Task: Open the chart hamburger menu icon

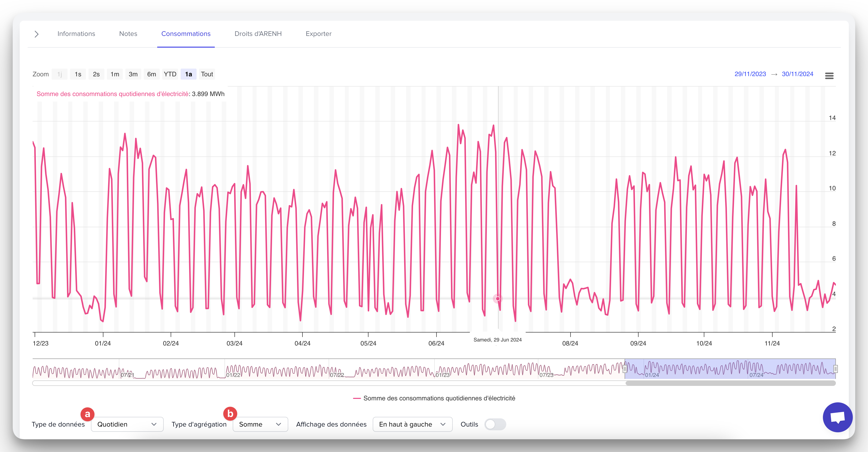Action: point(829,76)
